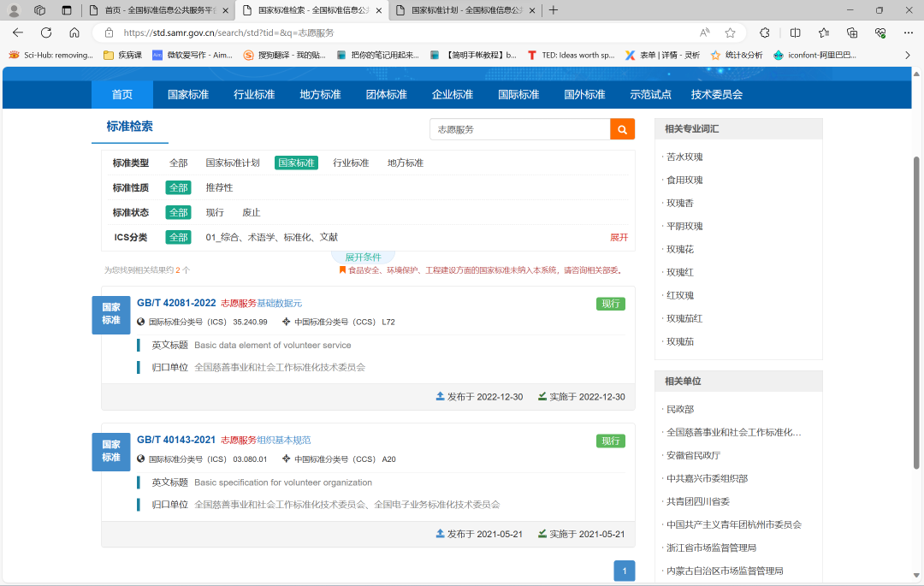Open the GB/T 42081-2022 standard link
Image resolution: width=924 pixels, height=586 pixels.
176,303
